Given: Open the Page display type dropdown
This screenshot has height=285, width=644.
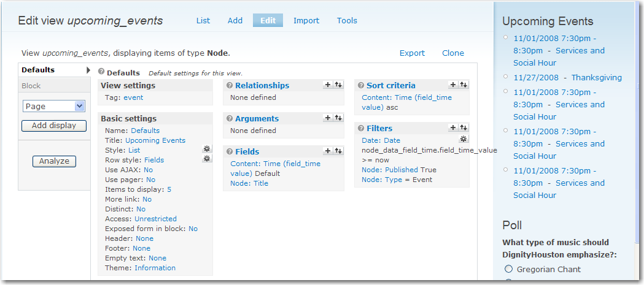Looking at the screenshot, I should (x=53, y=106).
